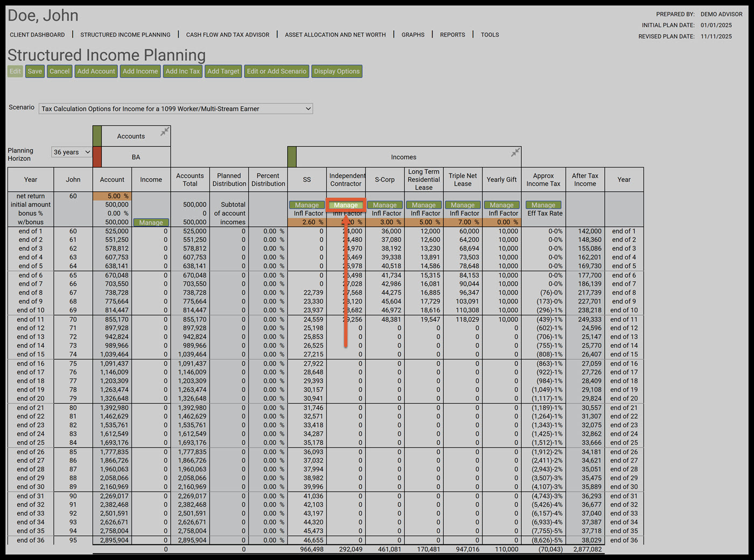Click Manage under the account Income column
754x560 pixels.
pos(151,222)
